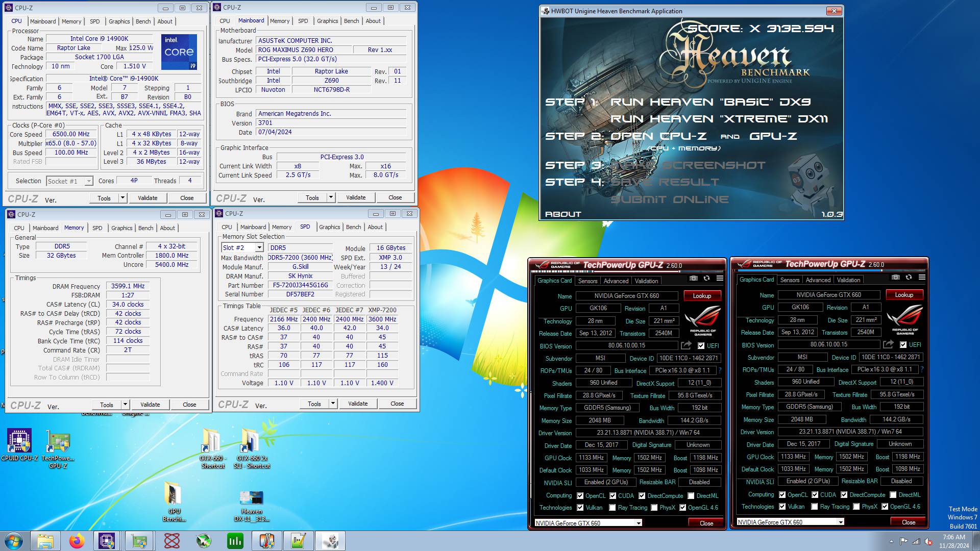Open Bench tab in CPU-Z processor window

coord(143,21)
